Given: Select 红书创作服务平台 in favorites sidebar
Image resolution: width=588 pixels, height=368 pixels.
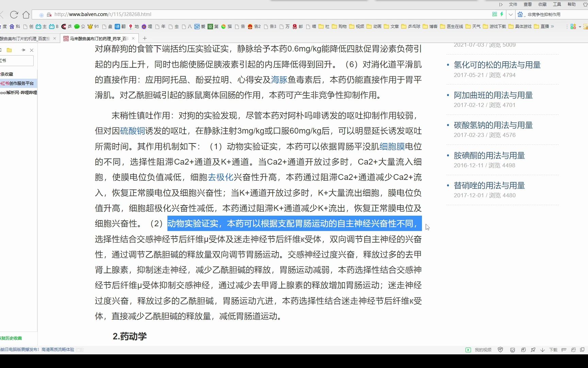Looking at the screenshot, I should [18, 83].
